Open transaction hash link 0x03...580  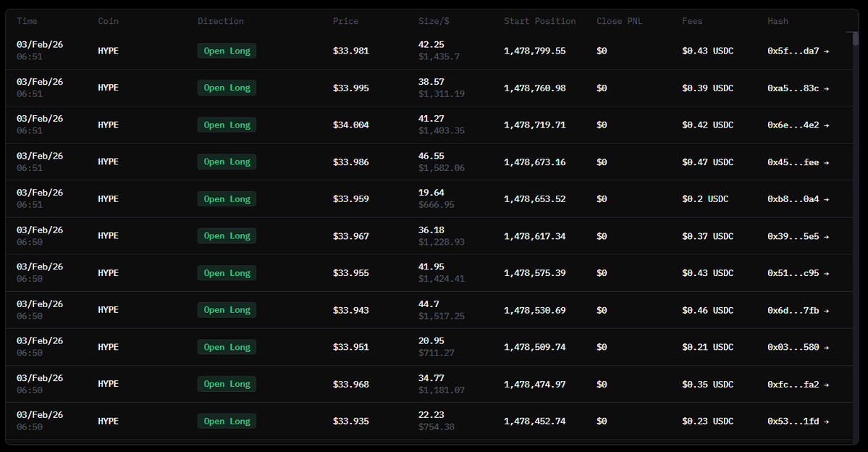point(793,348)
